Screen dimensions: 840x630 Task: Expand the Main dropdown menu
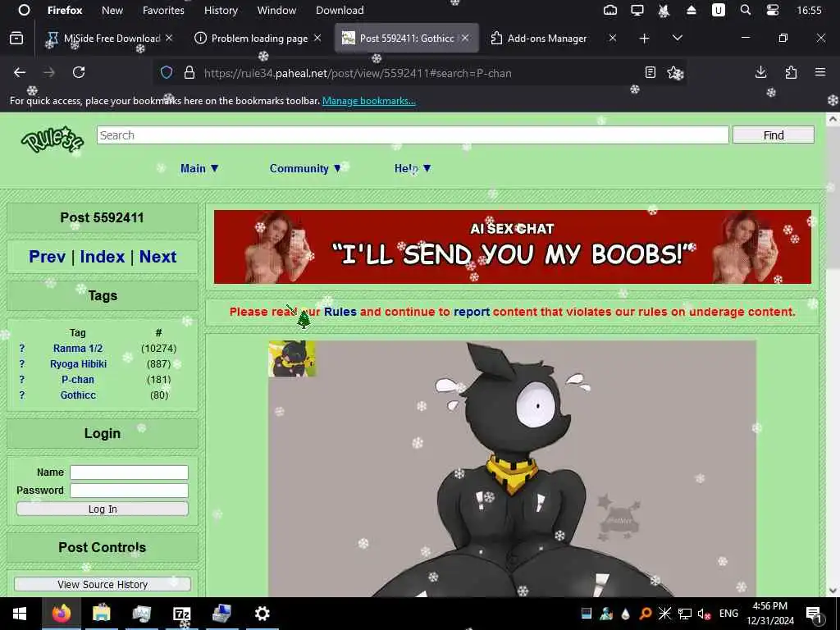tap(199, 168)
